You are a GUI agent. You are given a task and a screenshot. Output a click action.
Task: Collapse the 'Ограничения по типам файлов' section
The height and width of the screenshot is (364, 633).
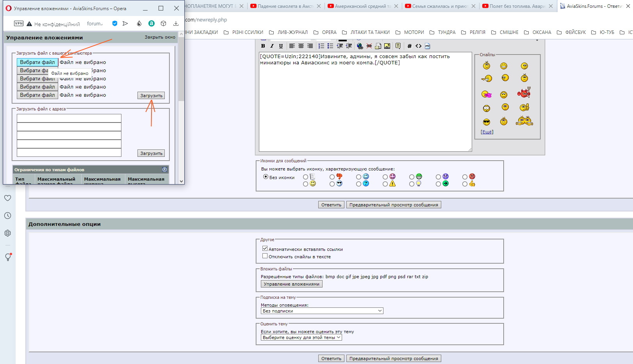click(x=164, y=170)
